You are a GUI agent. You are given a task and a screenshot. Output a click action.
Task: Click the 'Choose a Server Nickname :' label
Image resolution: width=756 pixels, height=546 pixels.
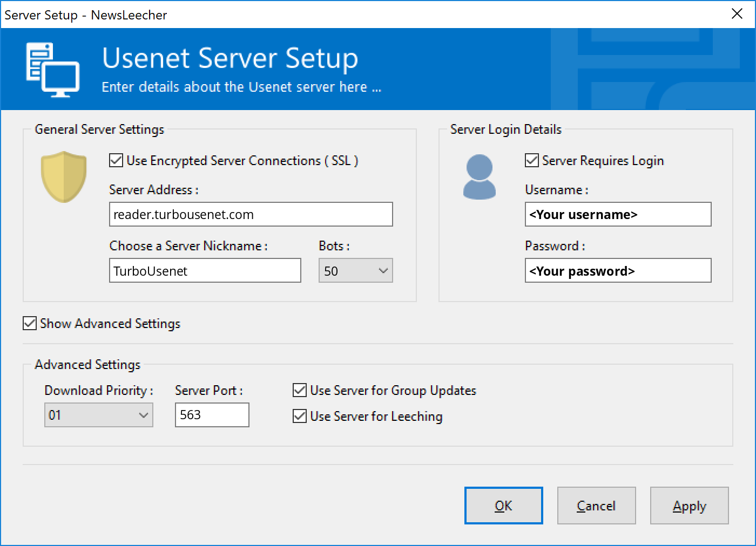pyautogui.click(x=188, y=246)
